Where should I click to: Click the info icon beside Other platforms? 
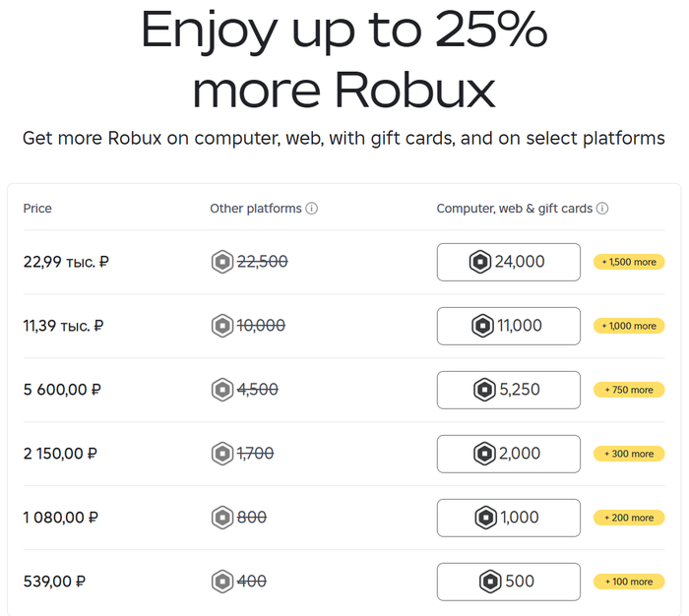(x=312, y=209)
